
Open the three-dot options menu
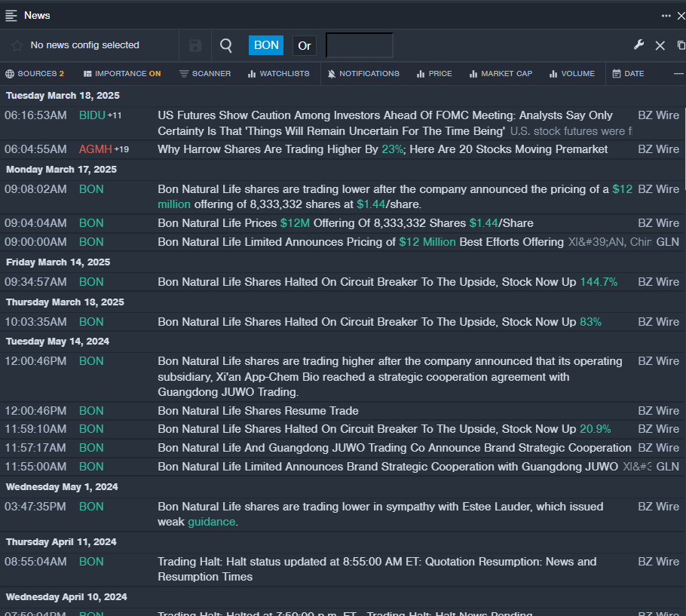click(666, 15)
